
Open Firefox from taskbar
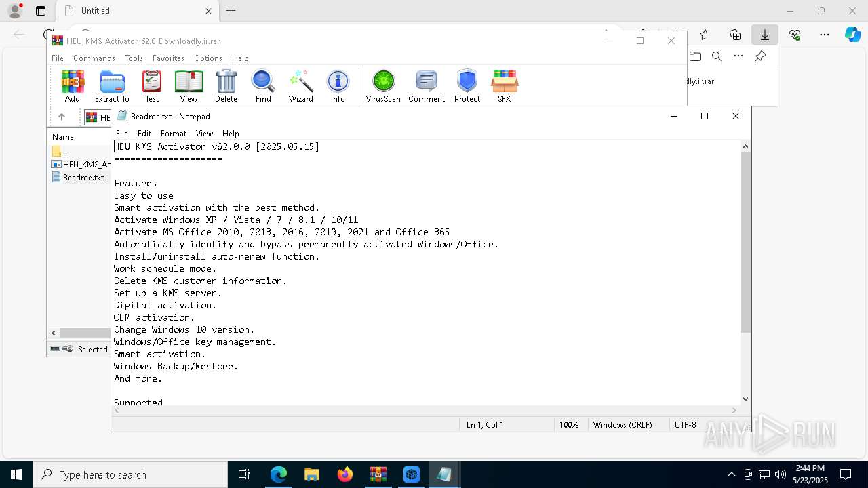click(x=344, y=474)
